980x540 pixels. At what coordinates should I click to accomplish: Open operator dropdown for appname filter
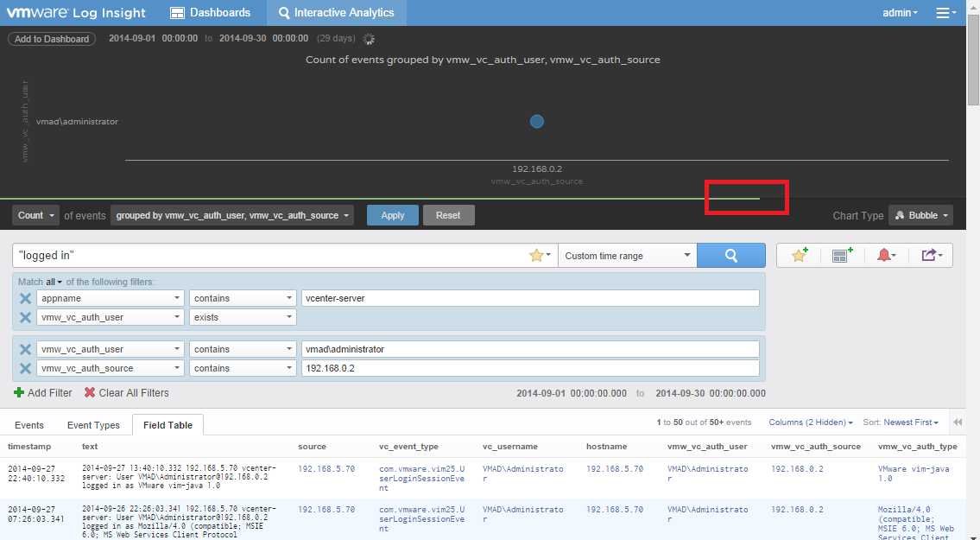coord(243,298)
